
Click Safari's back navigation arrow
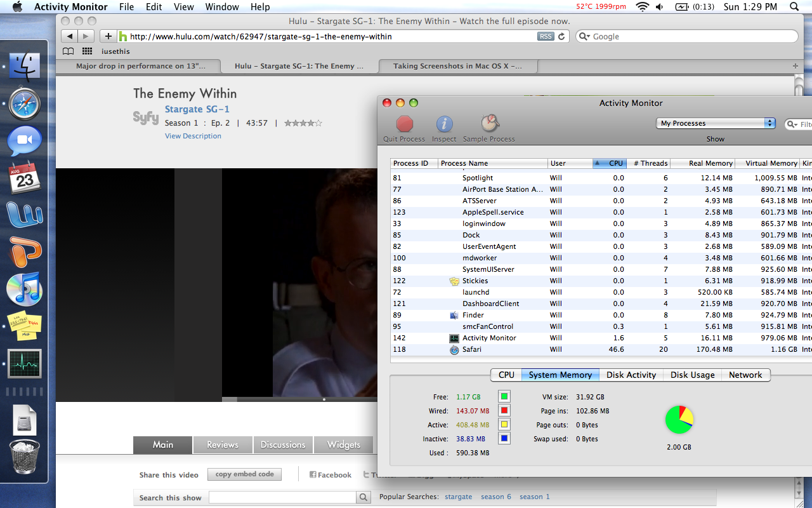70,36
